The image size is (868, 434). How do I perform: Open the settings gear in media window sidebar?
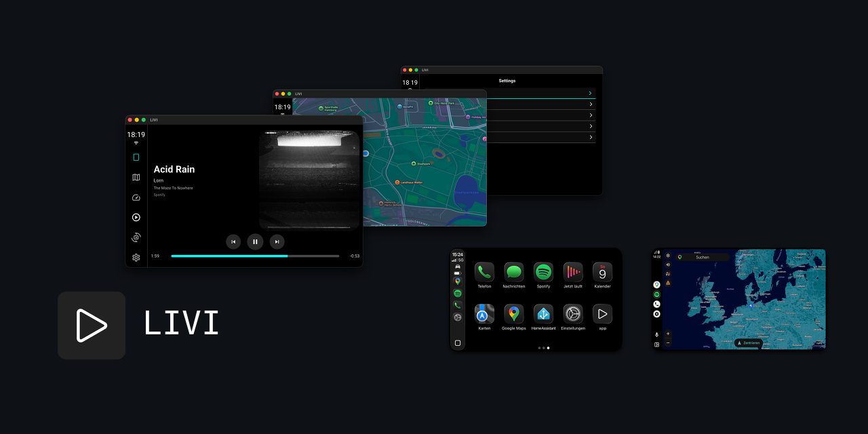pos(136,258)
